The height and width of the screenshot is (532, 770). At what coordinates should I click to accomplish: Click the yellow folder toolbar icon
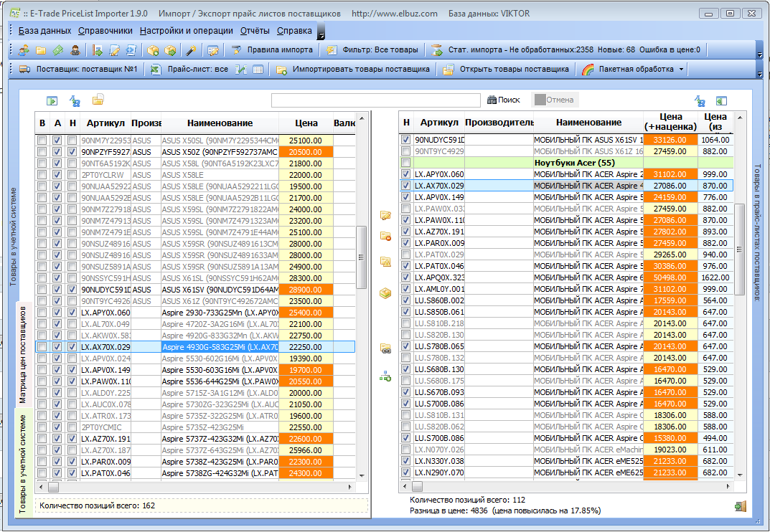pyautogui.click(x=41, y=50)
